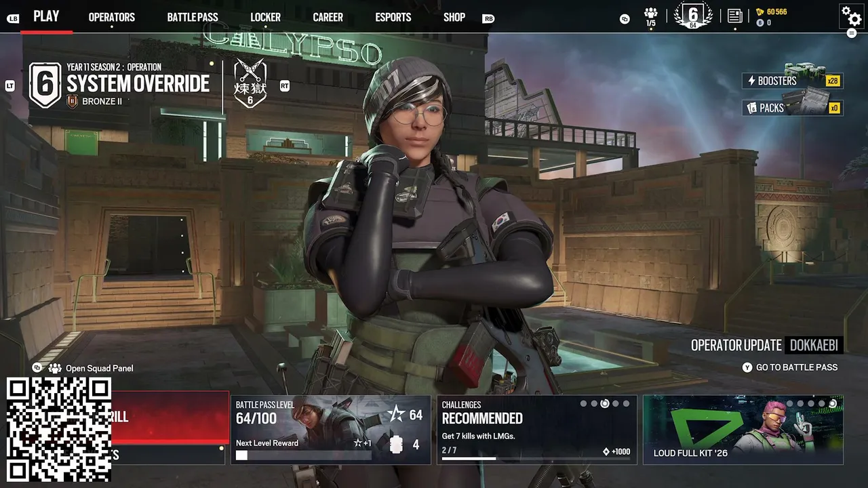This screenshot has width=868, height=488.
Task: Select first dot on LOUD kit banner
Action: click(790, 404)
